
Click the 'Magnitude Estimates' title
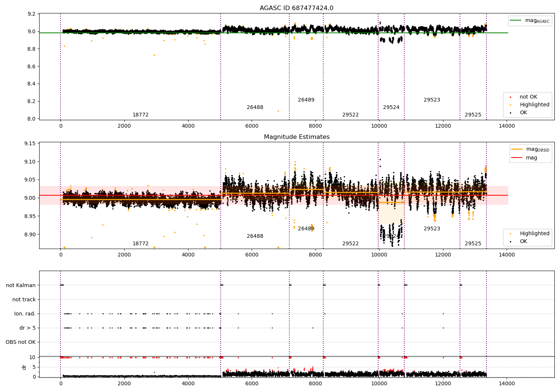[x=296, y=137]
